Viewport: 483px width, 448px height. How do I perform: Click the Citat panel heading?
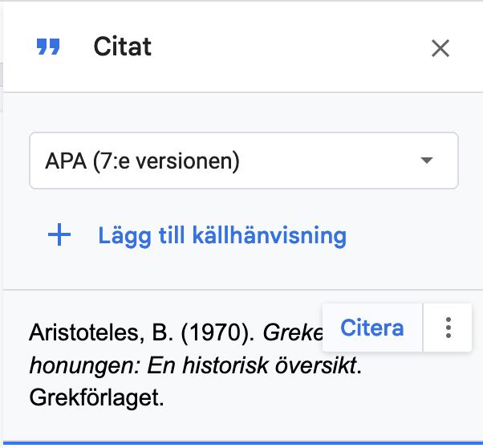pos(122,47)
